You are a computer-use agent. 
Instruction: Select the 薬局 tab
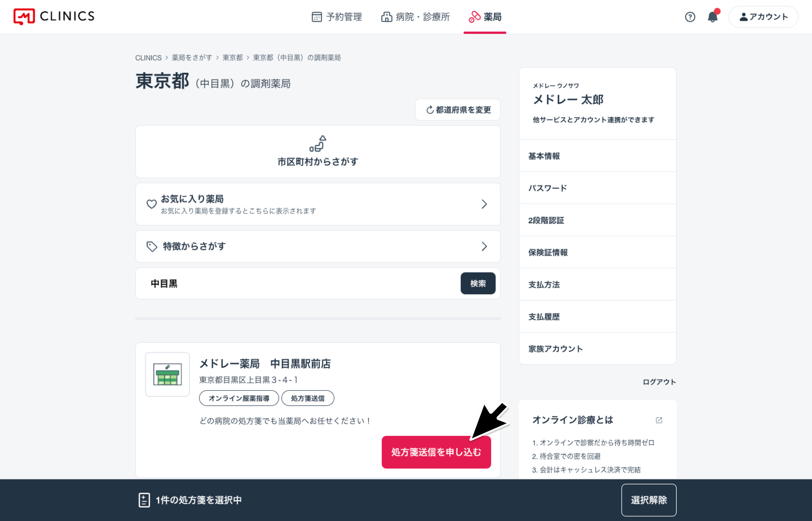click(x=485, y=17)
